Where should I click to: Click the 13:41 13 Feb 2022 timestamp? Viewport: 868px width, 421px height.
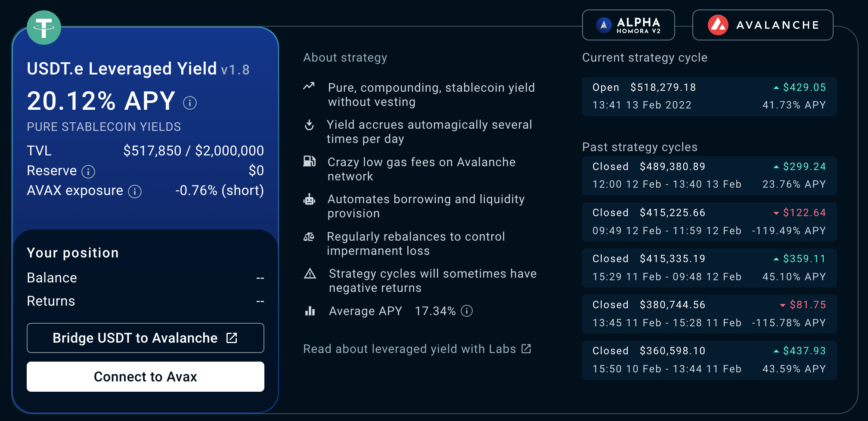(x=642, y=105)
